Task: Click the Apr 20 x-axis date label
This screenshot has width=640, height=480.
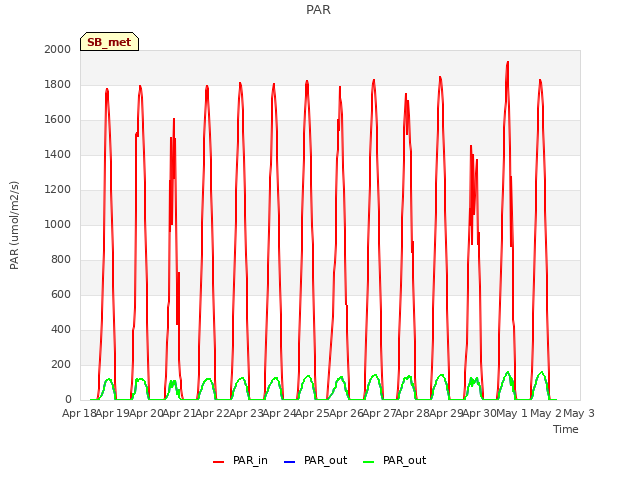Action: point(146,413)
